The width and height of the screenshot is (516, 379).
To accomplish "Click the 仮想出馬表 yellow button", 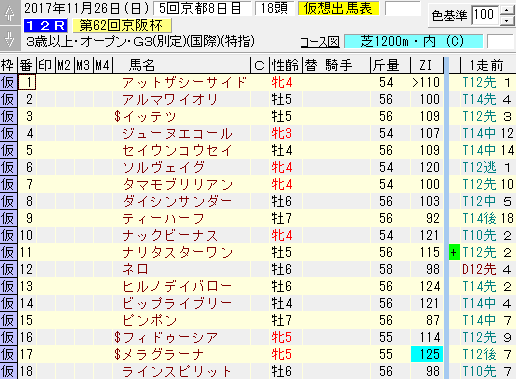I will [338, 9].
